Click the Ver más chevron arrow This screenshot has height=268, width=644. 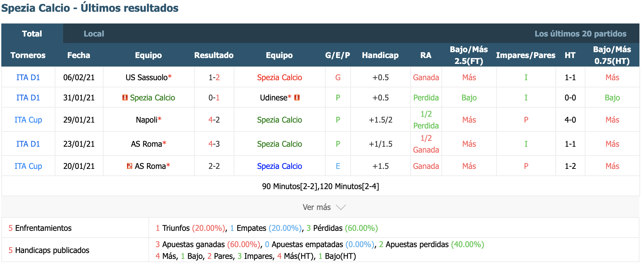tap(341, 207)
